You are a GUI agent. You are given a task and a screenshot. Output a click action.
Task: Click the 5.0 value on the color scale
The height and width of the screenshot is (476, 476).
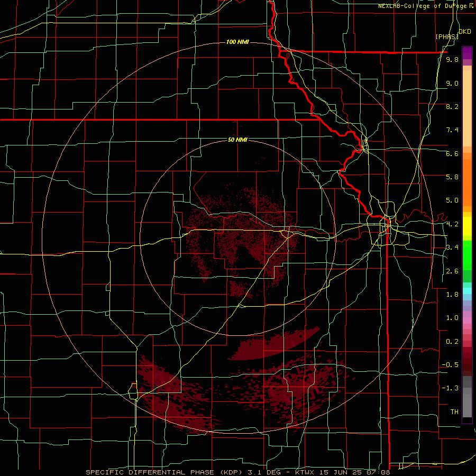(x=452, y=200)
